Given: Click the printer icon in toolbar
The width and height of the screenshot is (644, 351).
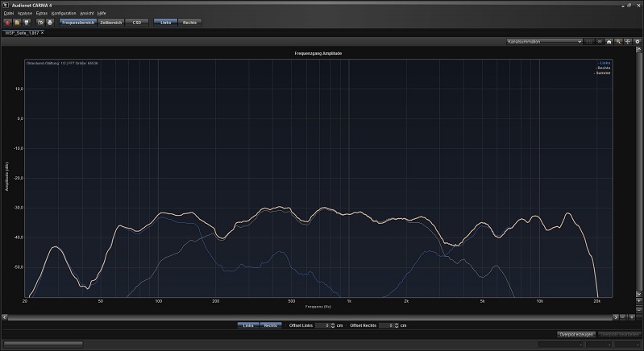Looking at the screenshot, I should (51, 23).
